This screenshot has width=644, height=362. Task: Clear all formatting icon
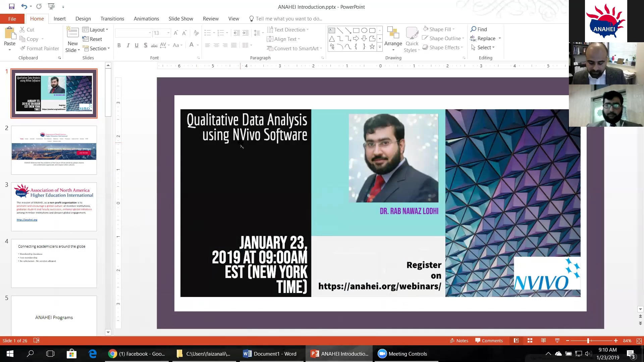click(x=196, y=33)
